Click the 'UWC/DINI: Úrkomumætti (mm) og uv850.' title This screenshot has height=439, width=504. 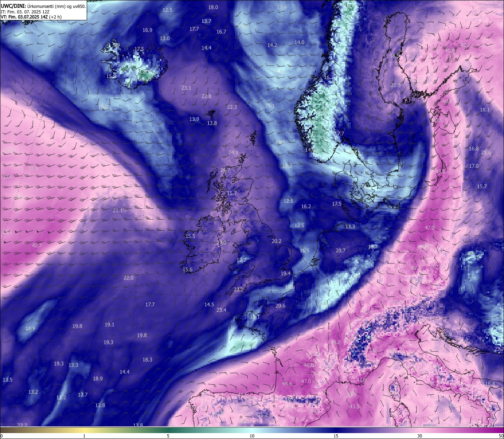43,6
